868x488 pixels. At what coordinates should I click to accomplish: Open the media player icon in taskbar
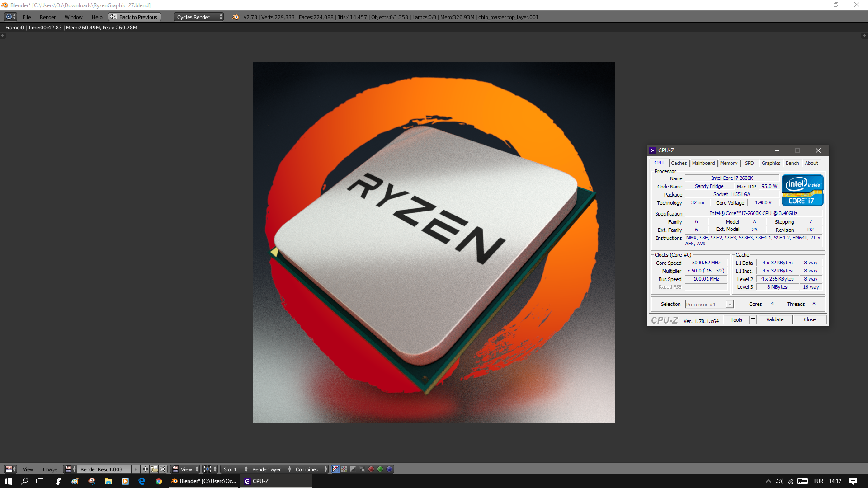coord(125,481)
